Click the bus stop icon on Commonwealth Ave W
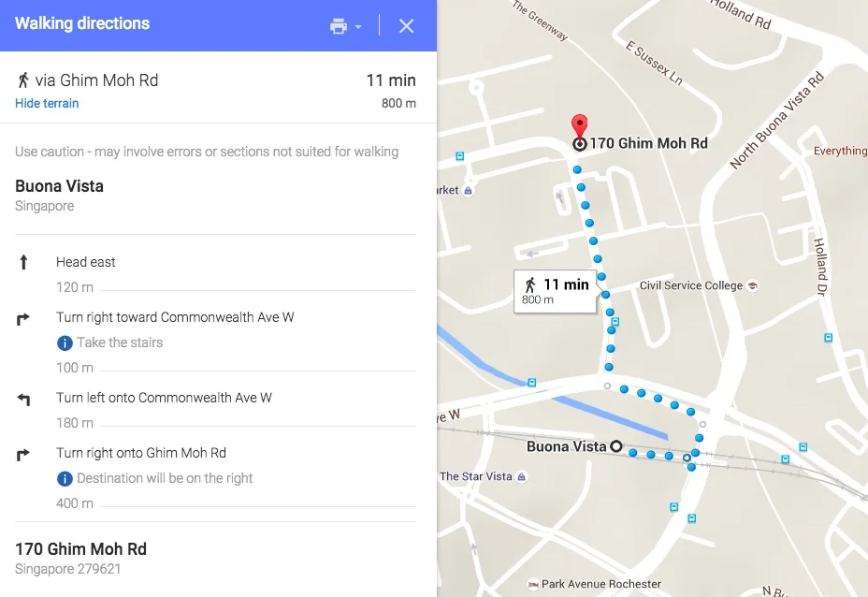This screenshot has height=597, width=868. pos(532,382)
